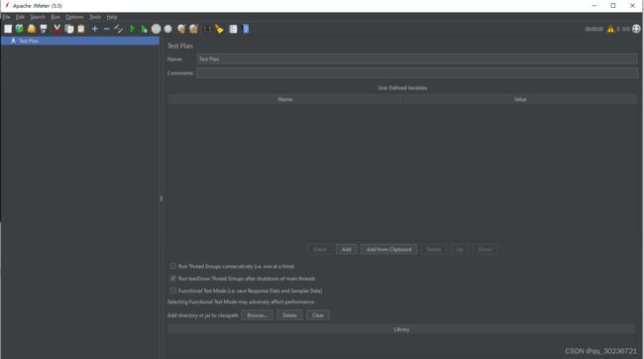
Task: Click the Name column header
Action: coord(285,99)
